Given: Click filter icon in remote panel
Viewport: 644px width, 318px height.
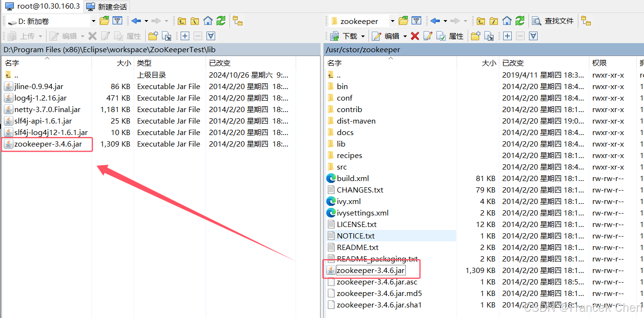Looking at the screenshot, I should point(416,21).
